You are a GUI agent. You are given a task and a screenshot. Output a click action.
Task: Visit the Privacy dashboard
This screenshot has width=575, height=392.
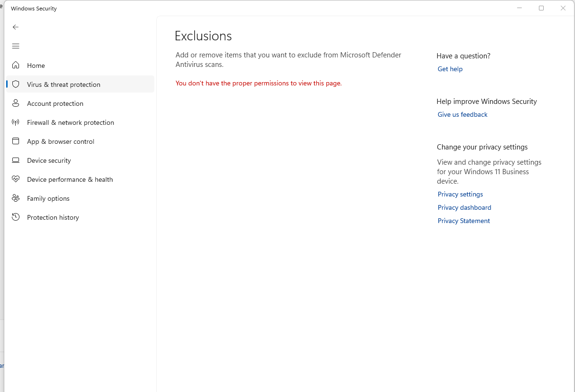(464, 207)
